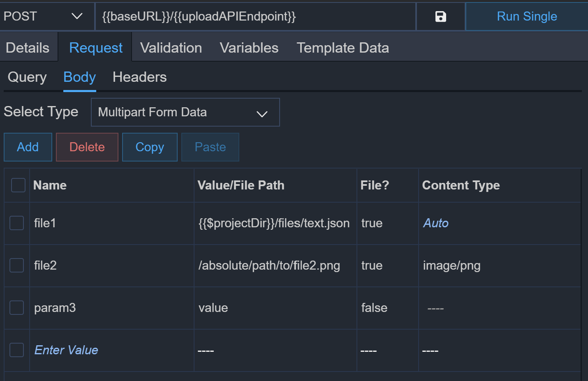Switch to the Headers subtab
Screen dimensions: 588x381
(139, 77)
